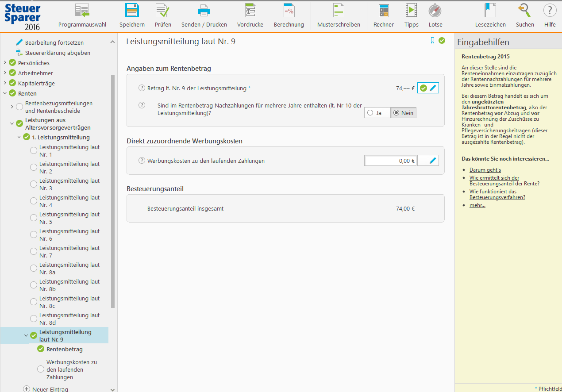Open Hilfe question mark icon

pyautogui.click(x=550, y=11)
